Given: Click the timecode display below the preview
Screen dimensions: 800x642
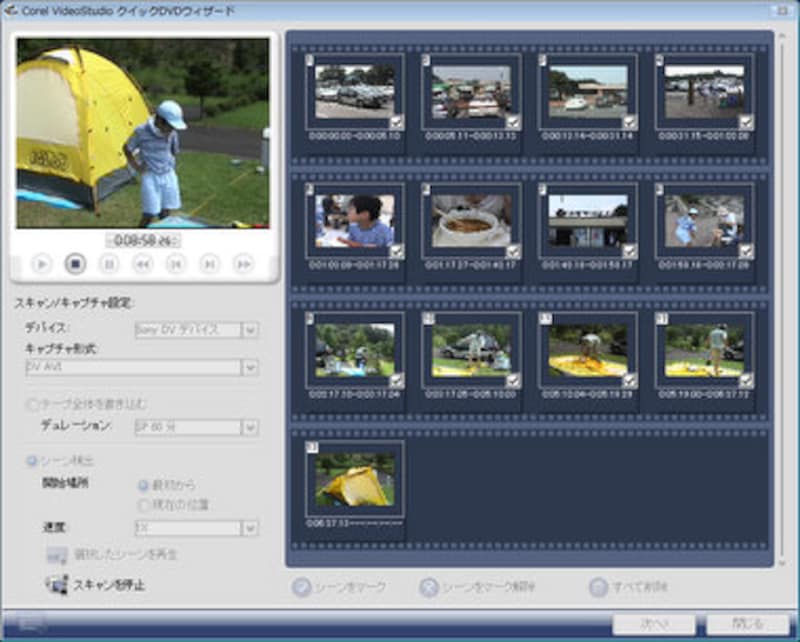Looking at the screenshot, I should (x=142, y=240).
